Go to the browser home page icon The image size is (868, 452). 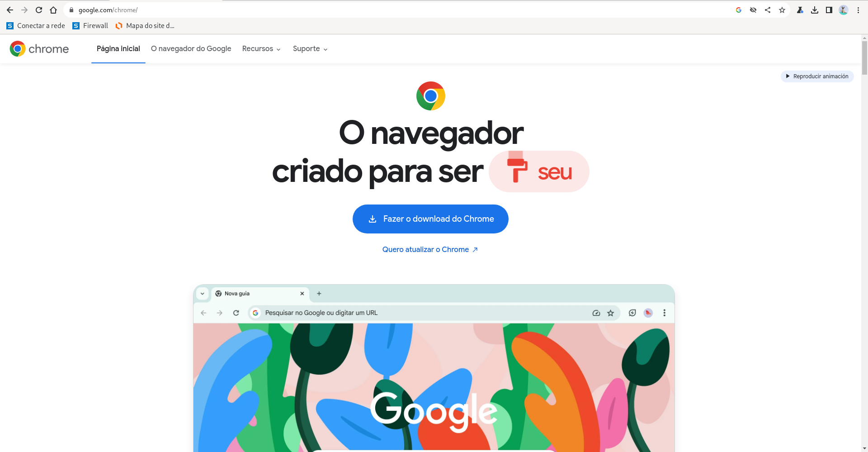pyautogui.click(x=53, y=10)
